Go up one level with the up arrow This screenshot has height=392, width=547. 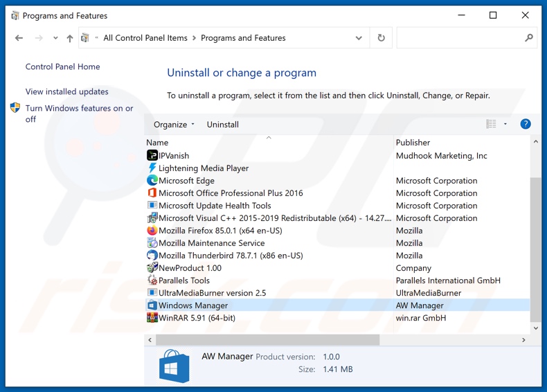pos(70,38)
